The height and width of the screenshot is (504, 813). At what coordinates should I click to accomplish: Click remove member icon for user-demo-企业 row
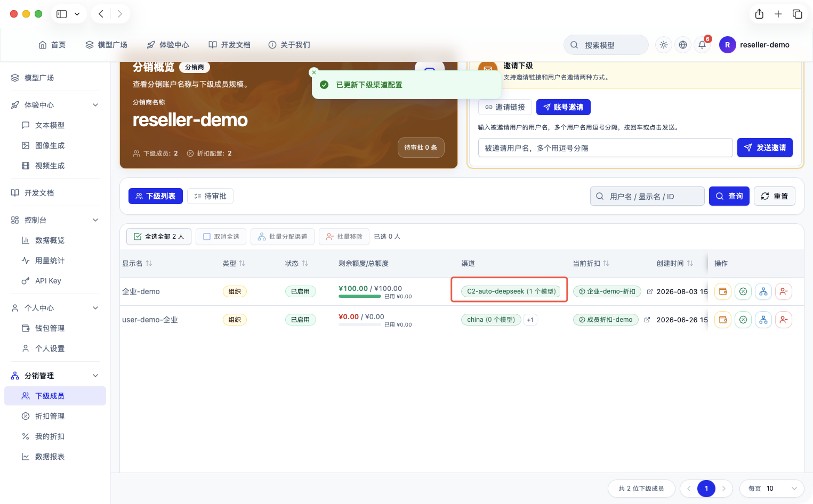coord(784,320)
